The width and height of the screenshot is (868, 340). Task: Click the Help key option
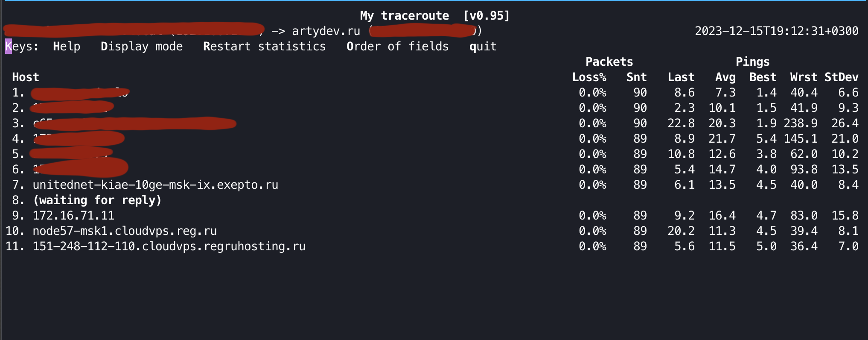pos(67,46)
